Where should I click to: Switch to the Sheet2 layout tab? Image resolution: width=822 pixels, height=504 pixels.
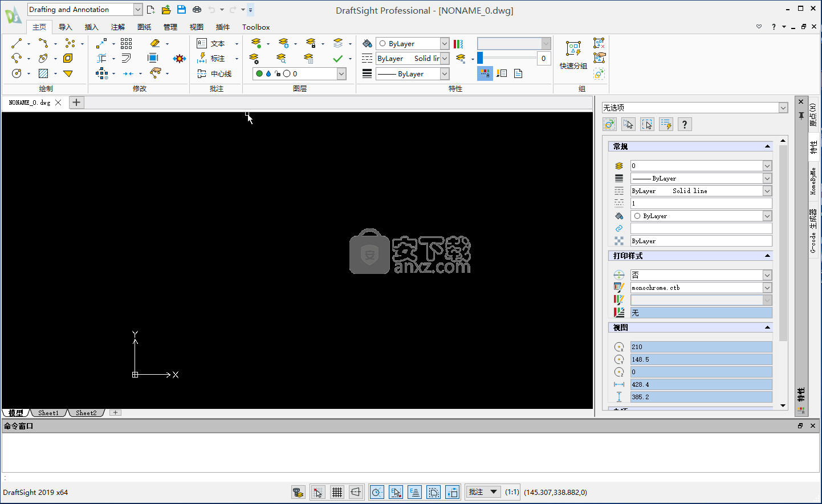tap(86, 413)
